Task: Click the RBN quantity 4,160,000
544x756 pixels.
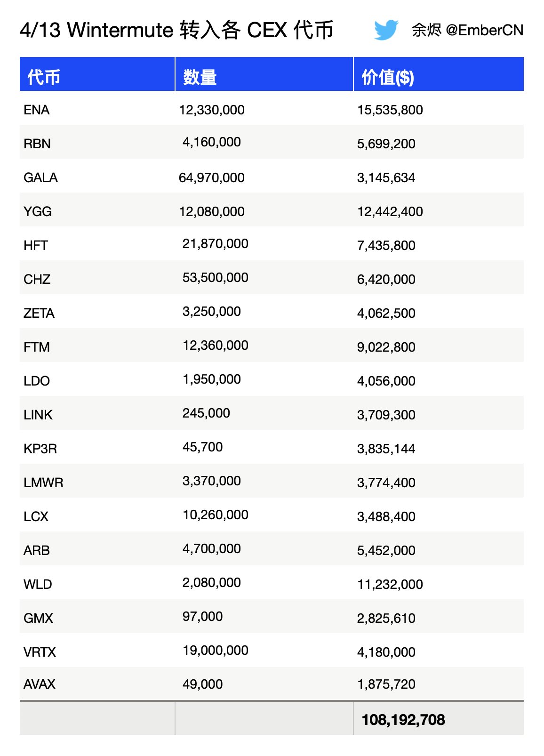Action: pyautogui.click(x=212, y=142)
